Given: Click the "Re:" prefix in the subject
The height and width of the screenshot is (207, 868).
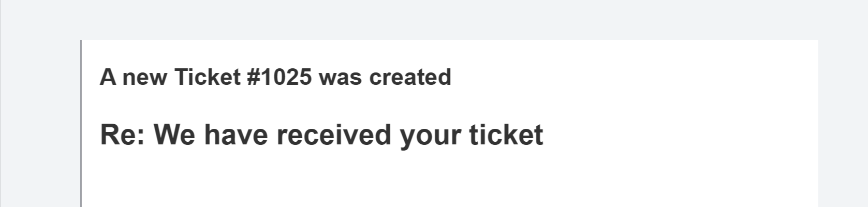Looking at the screenshot, I should tap(123, 135).
